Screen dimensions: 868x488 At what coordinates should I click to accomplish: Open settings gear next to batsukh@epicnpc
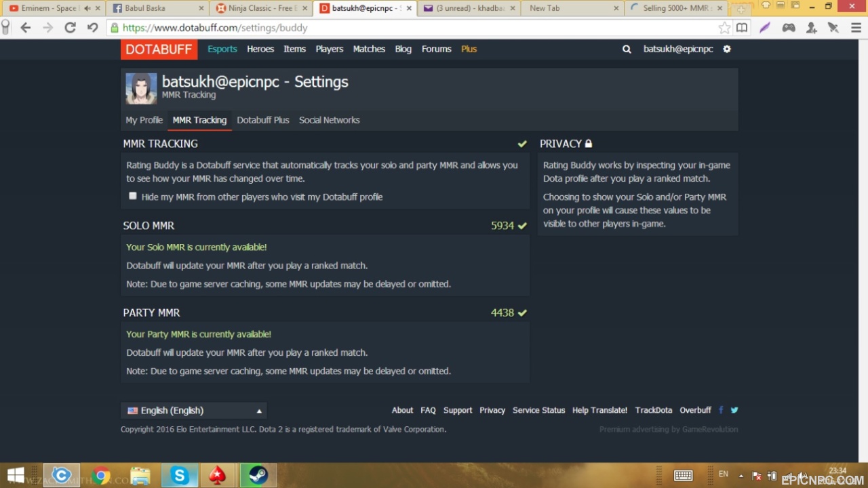tap(727, 49)
